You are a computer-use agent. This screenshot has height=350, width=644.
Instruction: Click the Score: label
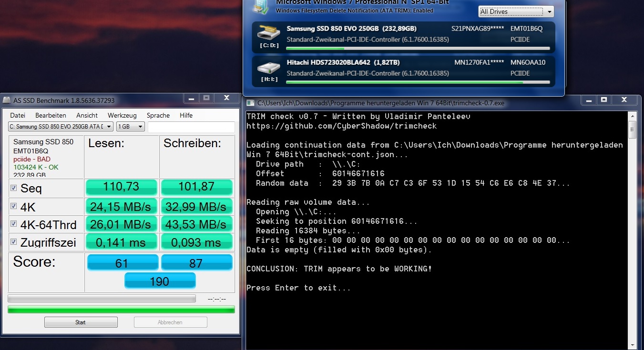[34, 262]
